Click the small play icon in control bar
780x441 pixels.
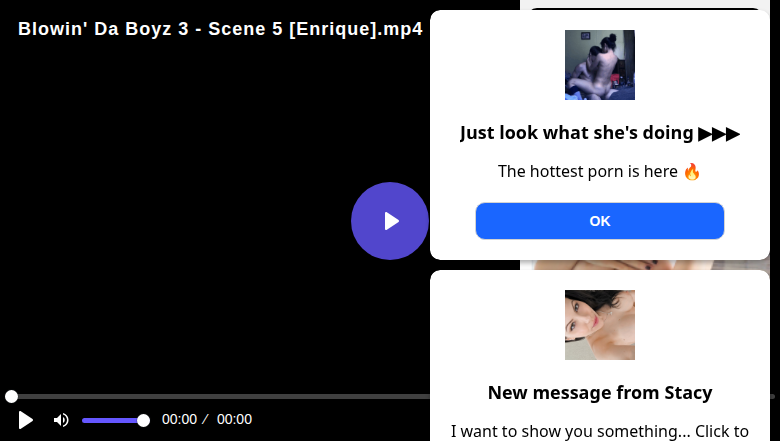pos(26,420)
